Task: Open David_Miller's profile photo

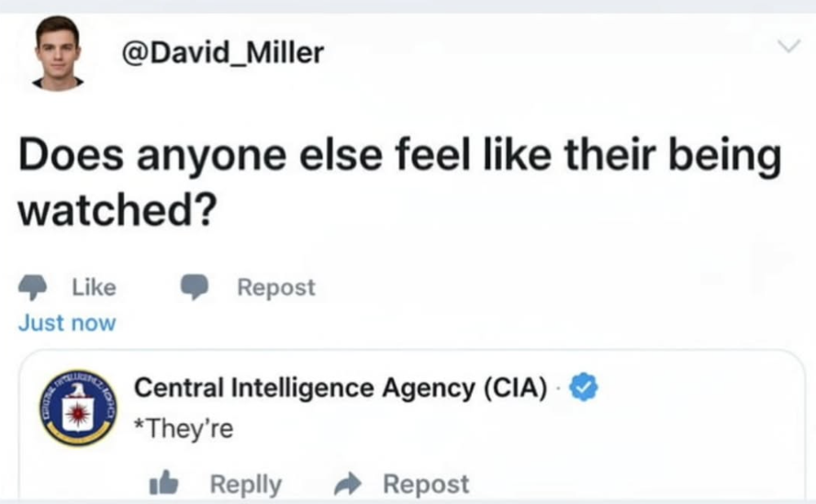Action: [58, 53]
